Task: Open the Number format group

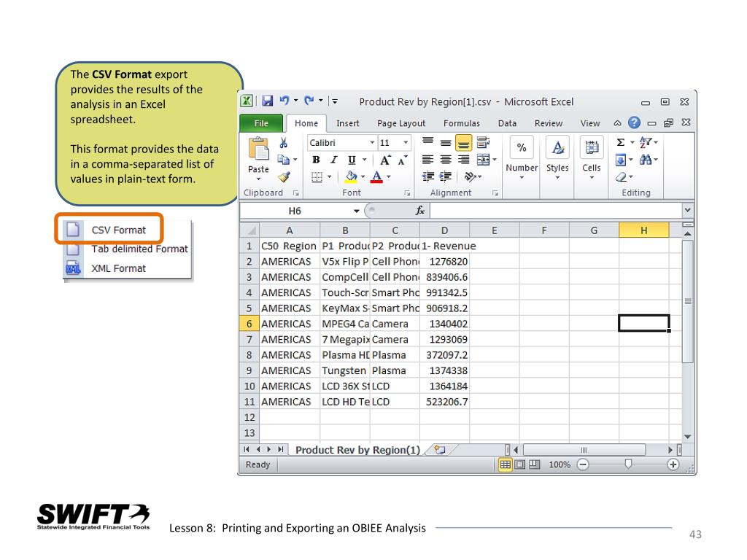Action: [x=522, y=158]
